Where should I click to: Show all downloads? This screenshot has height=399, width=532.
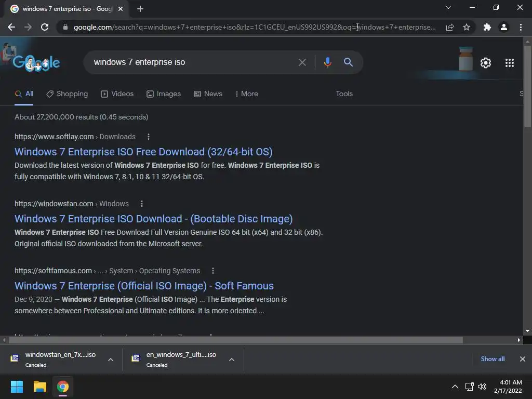point(493,359)
